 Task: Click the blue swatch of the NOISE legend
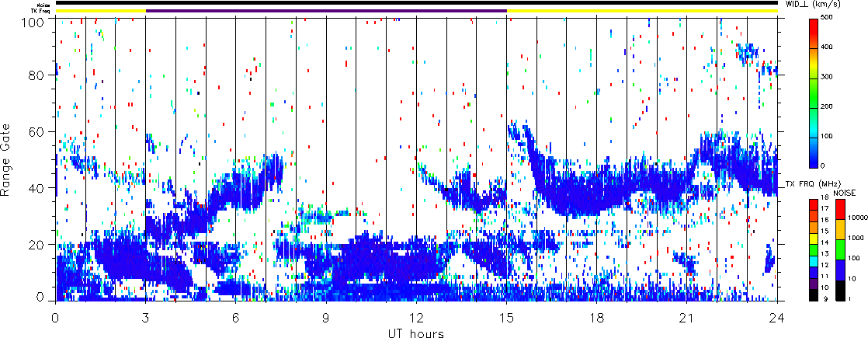pyautogui.click(x=840, y=270)
